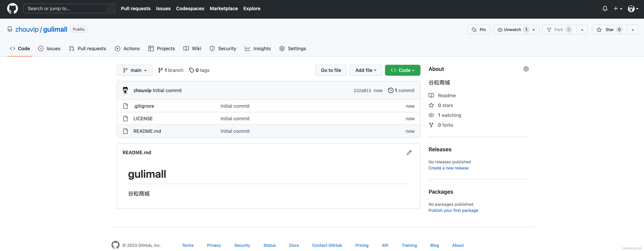The height and width of the screenshot is (251, 644).
Task: Click the edit pencil on README.md
Action: point(409,152)
